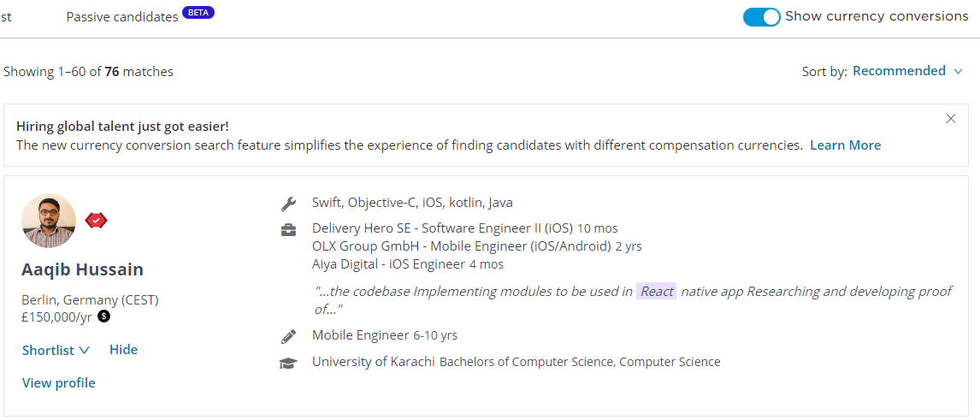980x420 pixels.
Task: Dismiss the hiring global talent banner
Action: point(951,119)
